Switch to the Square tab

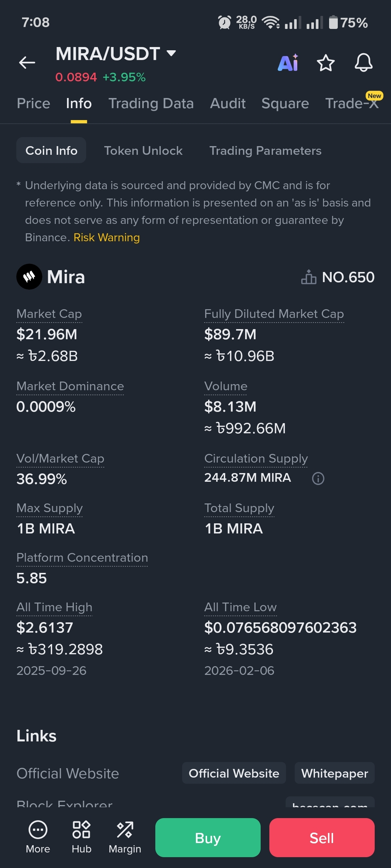[285, 103]
